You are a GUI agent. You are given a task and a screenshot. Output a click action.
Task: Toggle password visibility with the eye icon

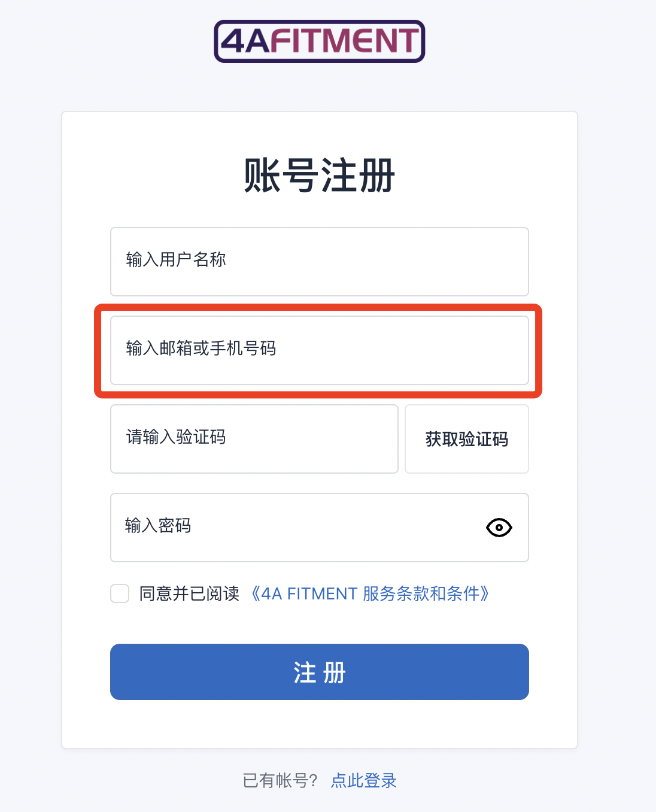pos(499,528)
